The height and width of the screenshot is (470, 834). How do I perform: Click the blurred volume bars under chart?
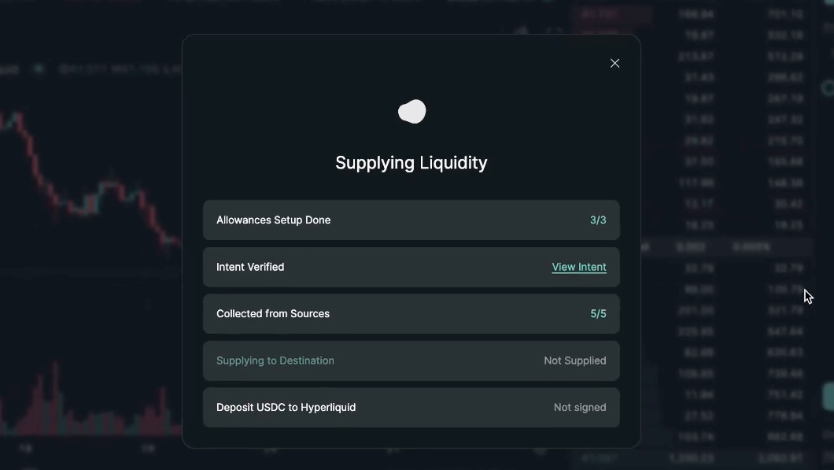coord(90,399)
